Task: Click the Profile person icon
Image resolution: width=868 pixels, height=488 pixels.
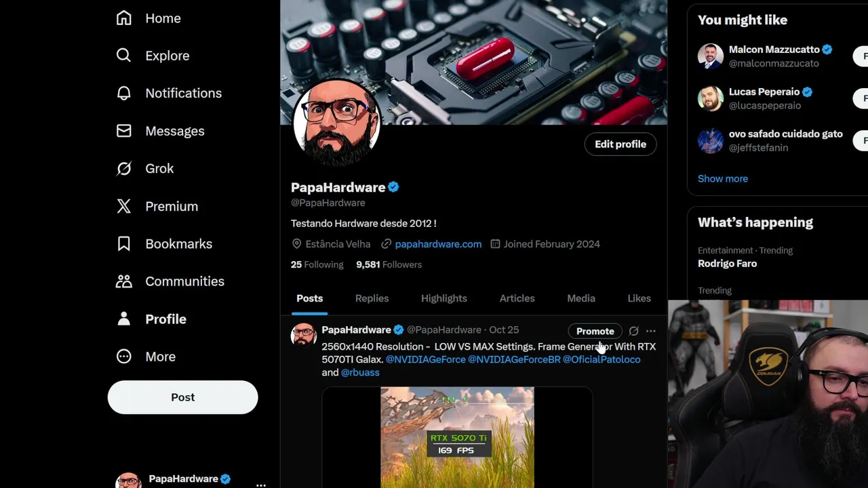Action: (123, 319)
